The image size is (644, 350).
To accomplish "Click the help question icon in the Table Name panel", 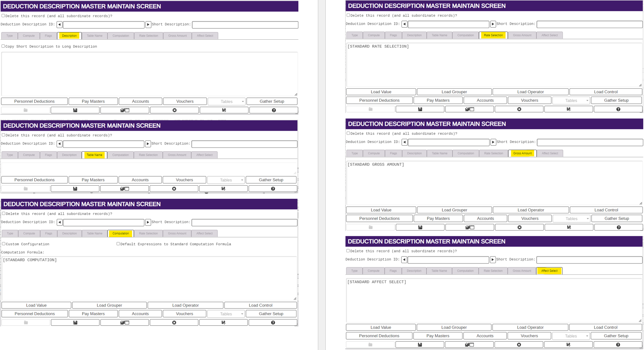I will [x=273, y=189].
